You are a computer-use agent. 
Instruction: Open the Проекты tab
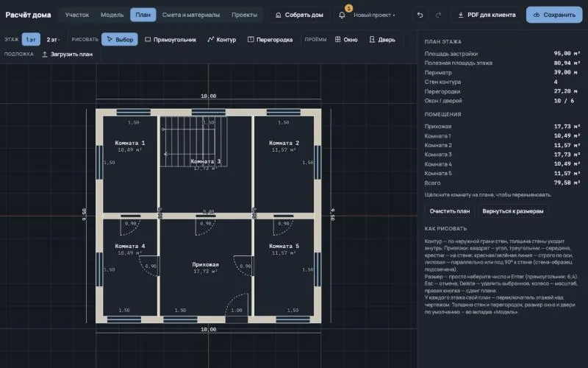point(244,15)
